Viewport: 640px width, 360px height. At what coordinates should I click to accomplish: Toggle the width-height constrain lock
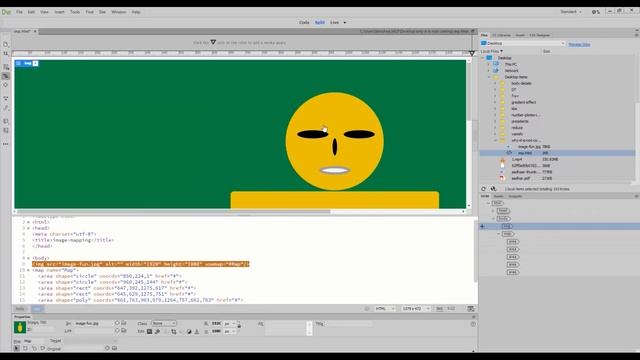click(239, 325)
